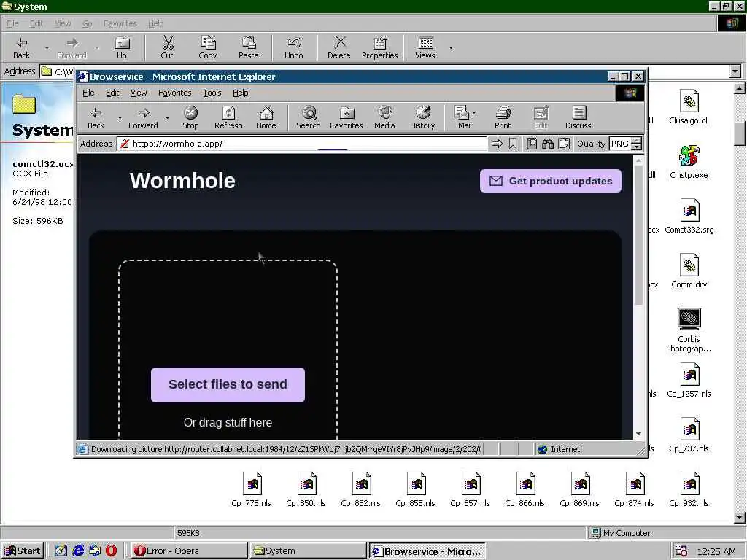Screen dimensions: 747x560
Task: Launch Opera from quick launch bar
Action: (111, 551)
